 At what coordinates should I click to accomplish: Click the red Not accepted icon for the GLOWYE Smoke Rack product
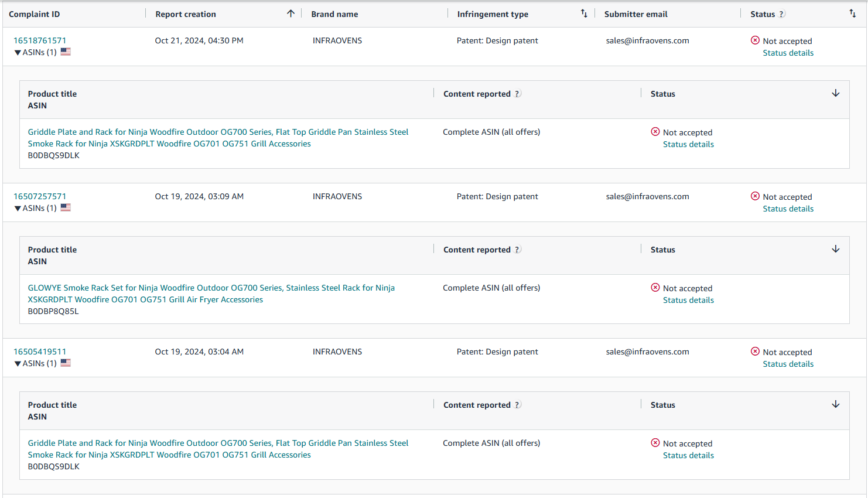[x=655, y=288]
